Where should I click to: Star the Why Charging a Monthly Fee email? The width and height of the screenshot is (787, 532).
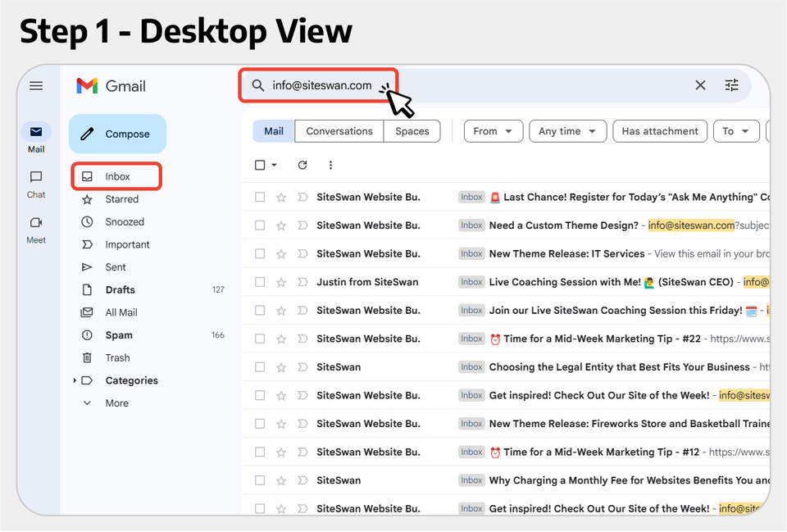pos(281,481)
